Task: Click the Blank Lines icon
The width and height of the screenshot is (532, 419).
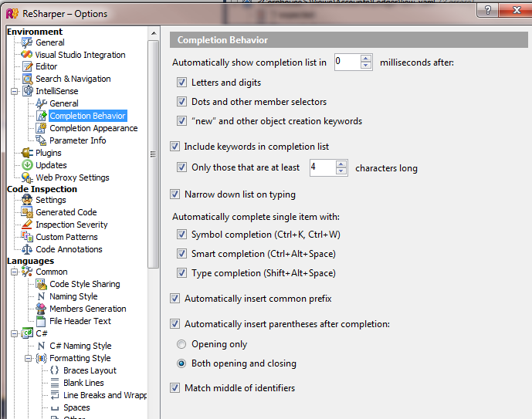Action: click(55, 383)
